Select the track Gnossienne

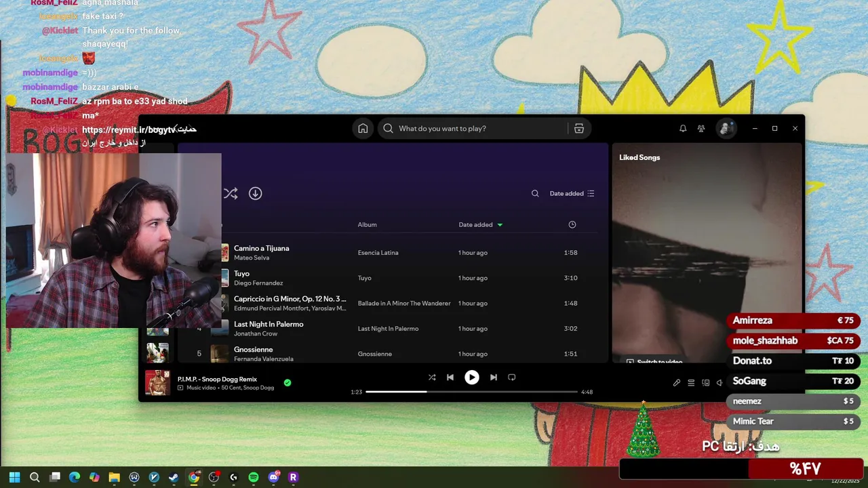click(x=253, y=350)
